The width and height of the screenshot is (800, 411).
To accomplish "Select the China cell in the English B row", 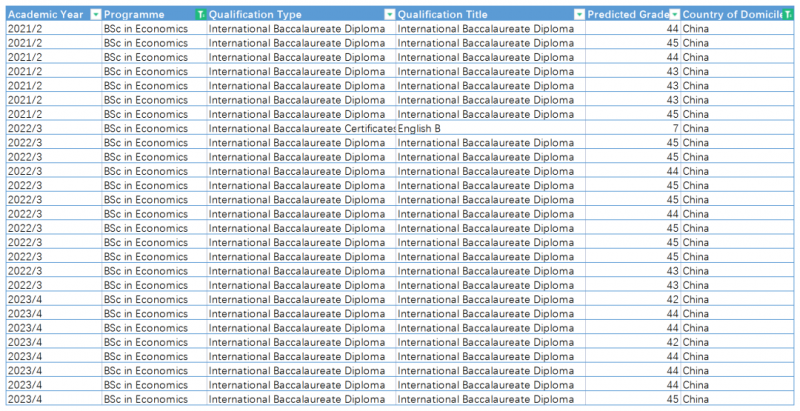I will click(x=737, y=129).
